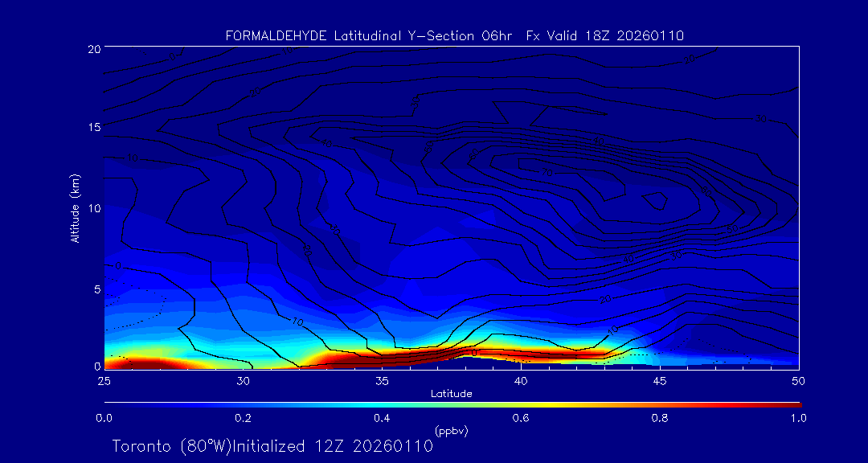This screenshot has width=868, height=463.
Task: Click the "Latitude" x-axis label
Action: coord(451,394)
